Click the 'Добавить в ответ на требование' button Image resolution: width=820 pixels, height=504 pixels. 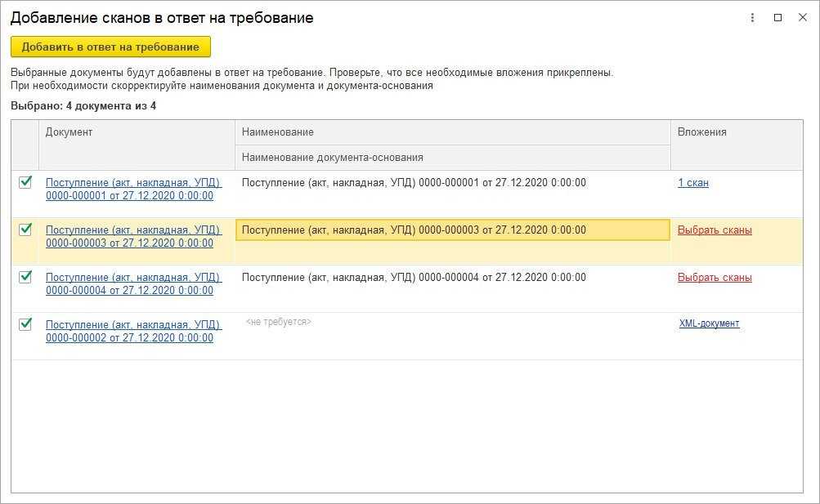click(110, 47)
